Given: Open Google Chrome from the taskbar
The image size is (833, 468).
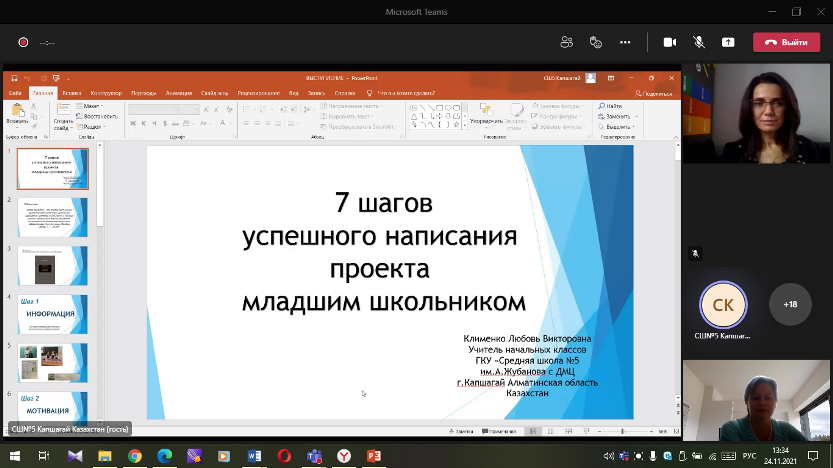Looking at the screenshot, I should (x=135, y=456).
